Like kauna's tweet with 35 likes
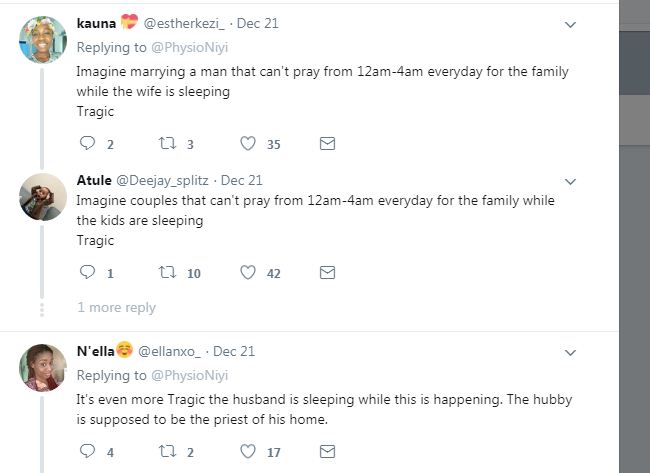The width and height of the screenshot is (650, 473). (x=248, y=144)
